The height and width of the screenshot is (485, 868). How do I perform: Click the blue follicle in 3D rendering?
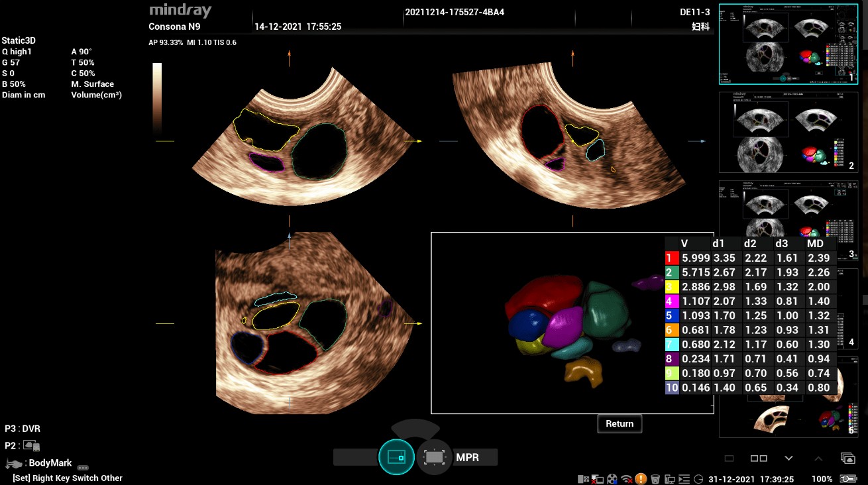[527, 326]
